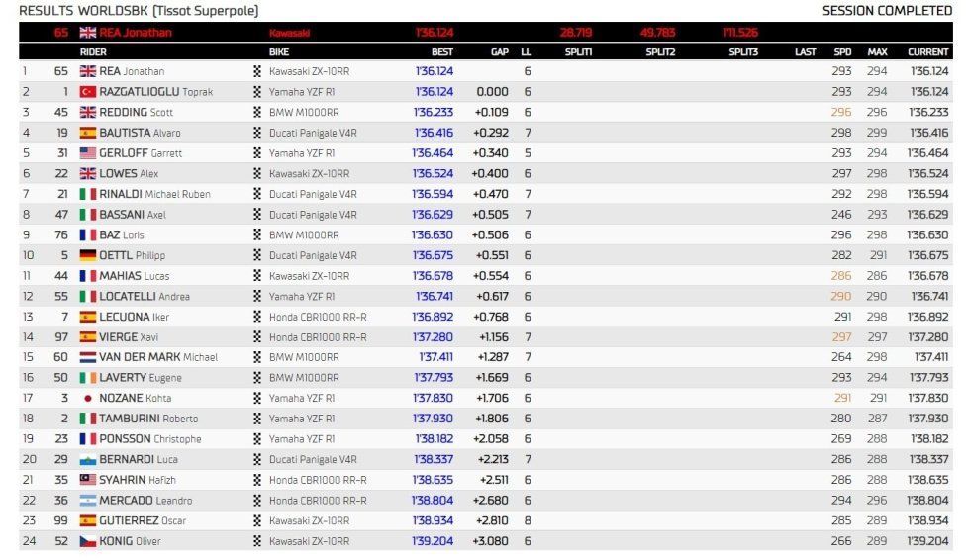Click the MAX column header
The height and width of the screenshot is (560, 966).
coord(877,52)
